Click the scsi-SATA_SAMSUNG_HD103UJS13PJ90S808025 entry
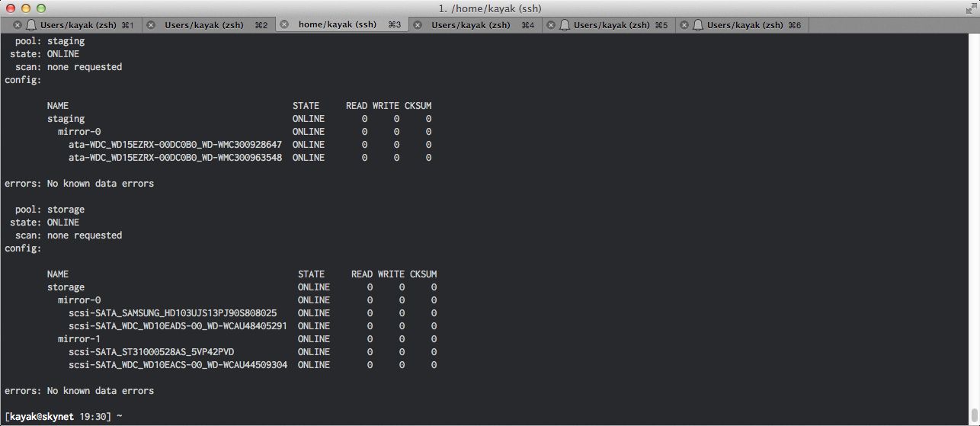Image resolution: width=980 pixels, height=426 pixels. click(173, 313)
